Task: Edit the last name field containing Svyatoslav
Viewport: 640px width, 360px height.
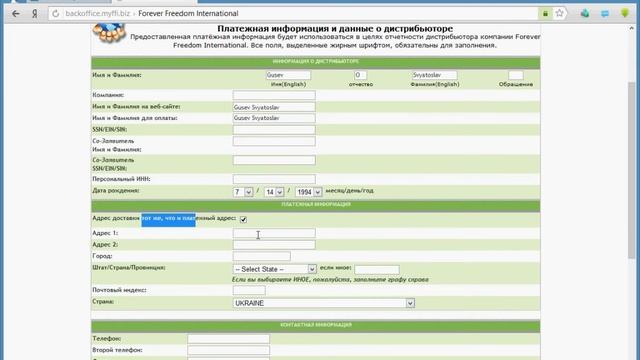Action: (x=434, y=75)
